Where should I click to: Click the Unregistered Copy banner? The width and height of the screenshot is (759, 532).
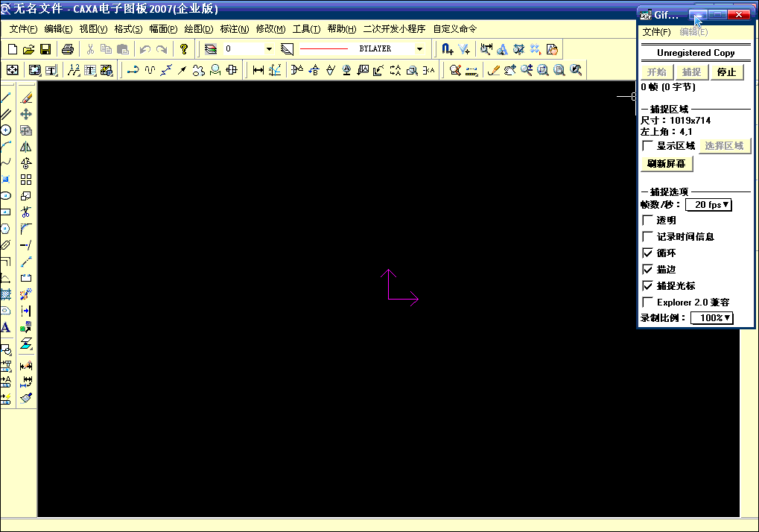696,53
